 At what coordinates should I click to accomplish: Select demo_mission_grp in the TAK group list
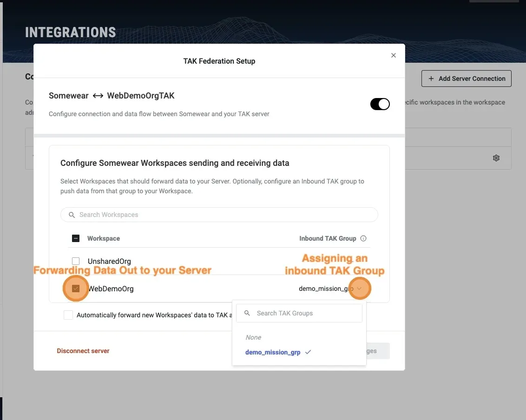[273, 352]
